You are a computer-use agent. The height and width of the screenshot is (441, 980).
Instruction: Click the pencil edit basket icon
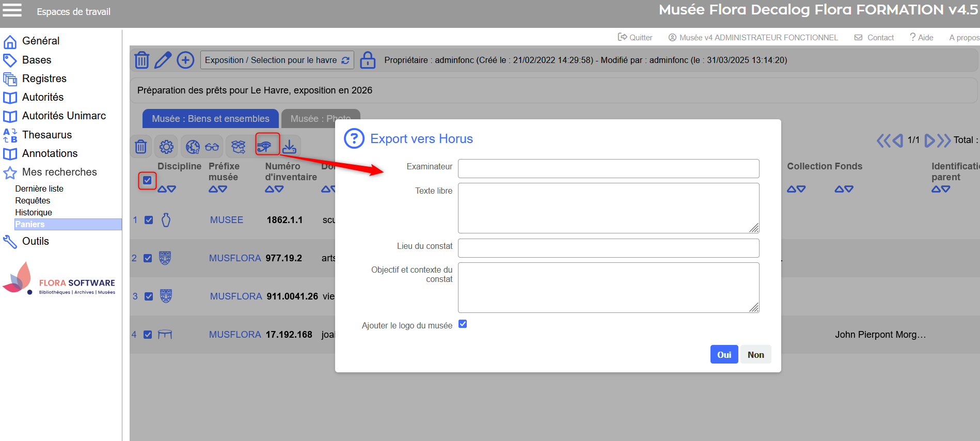pos(163,60)
